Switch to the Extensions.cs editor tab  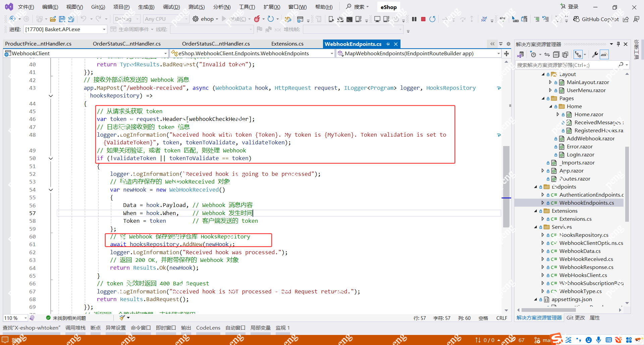coord(287,44)
